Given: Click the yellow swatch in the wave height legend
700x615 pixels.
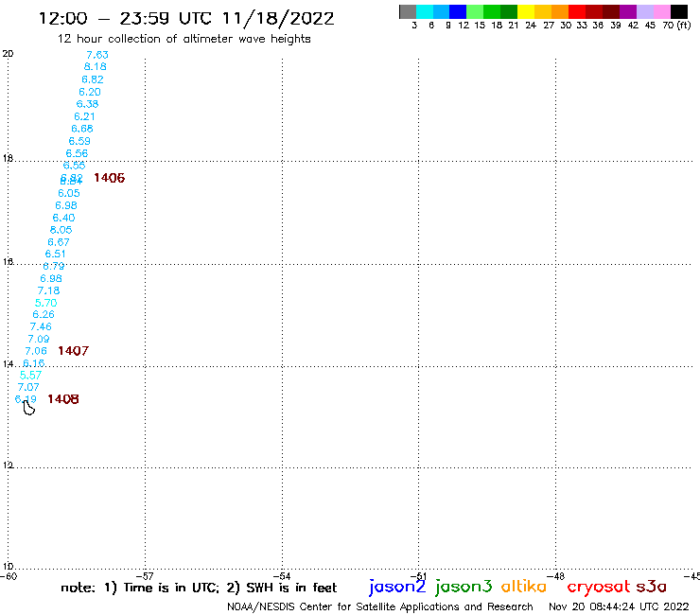Looking at the screenshot, I should [526, 11].
